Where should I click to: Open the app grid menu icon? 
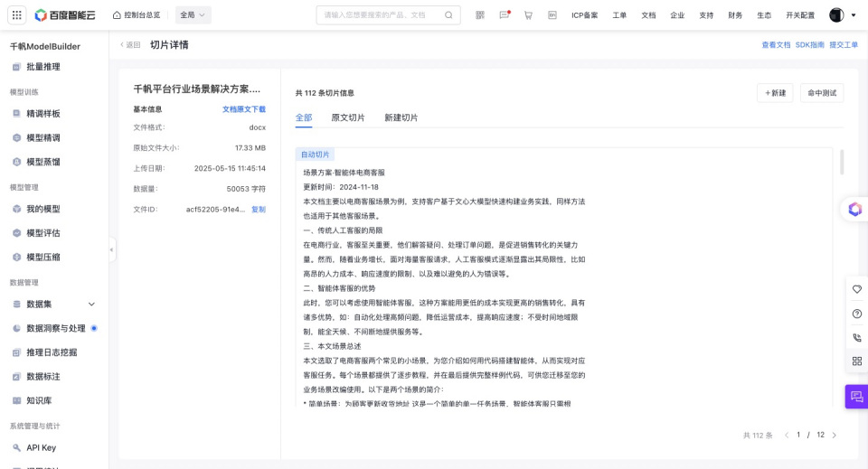(x=16, y=15)
